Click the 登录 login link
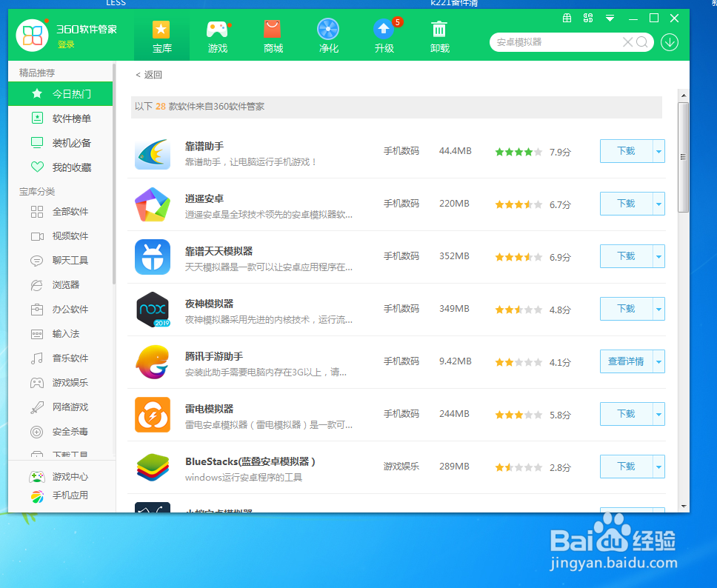This screenshot has height=588, width=717. point(66,44)
